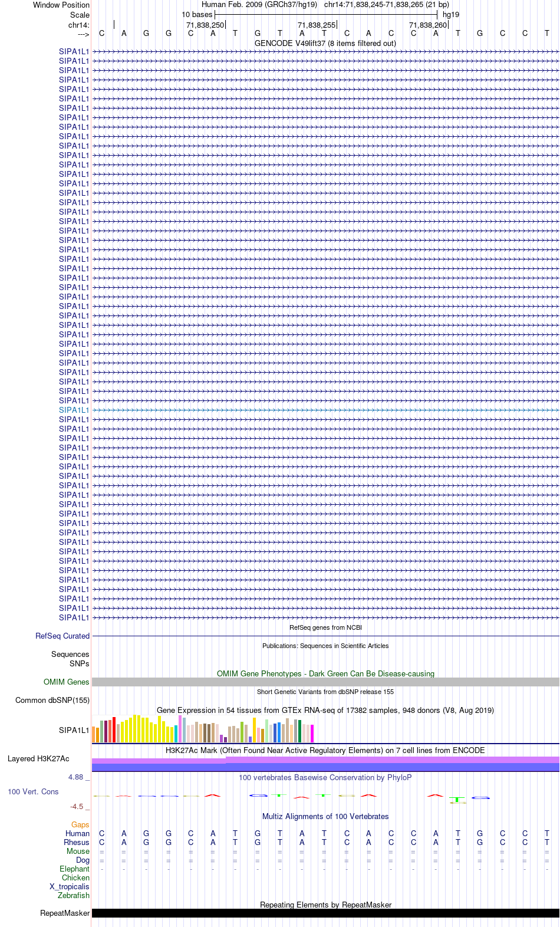
Task: Click the OMIM Gene Phenotypes track title
Action: (325, 673)
